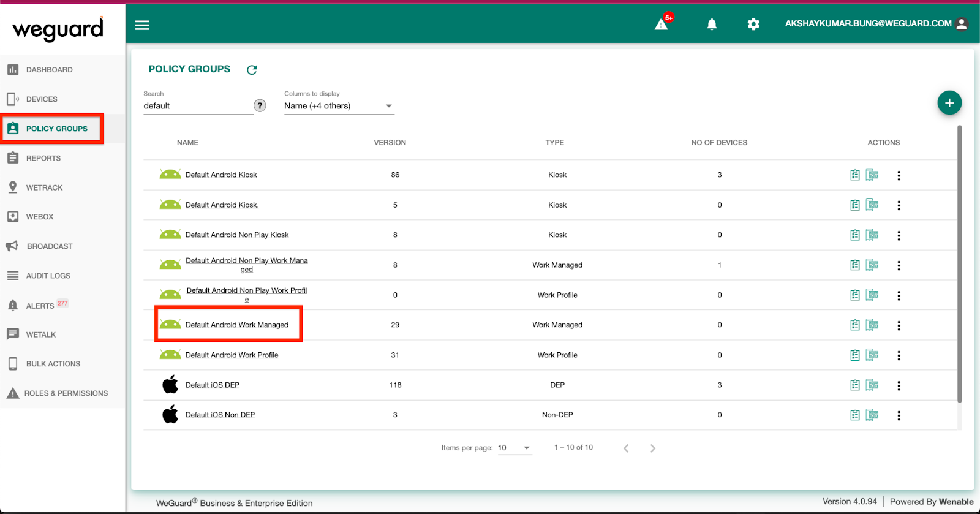
Task: Open the user account profile icon
Action: click(x=962, y=24)
